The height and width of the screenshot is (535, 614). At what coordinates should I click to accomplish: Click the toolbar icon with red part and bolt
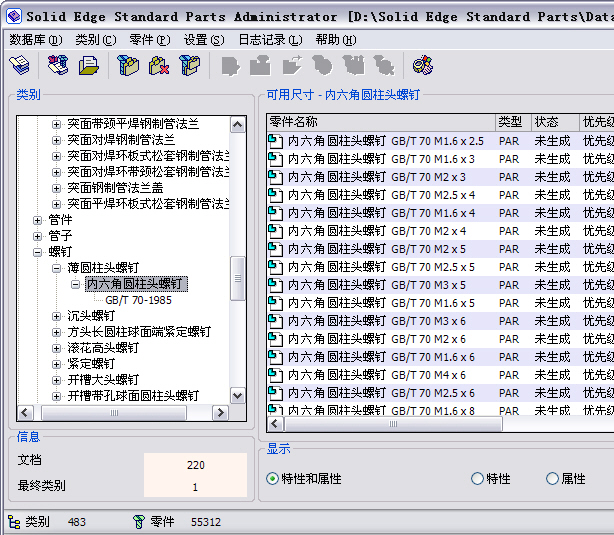coord(58,65)
